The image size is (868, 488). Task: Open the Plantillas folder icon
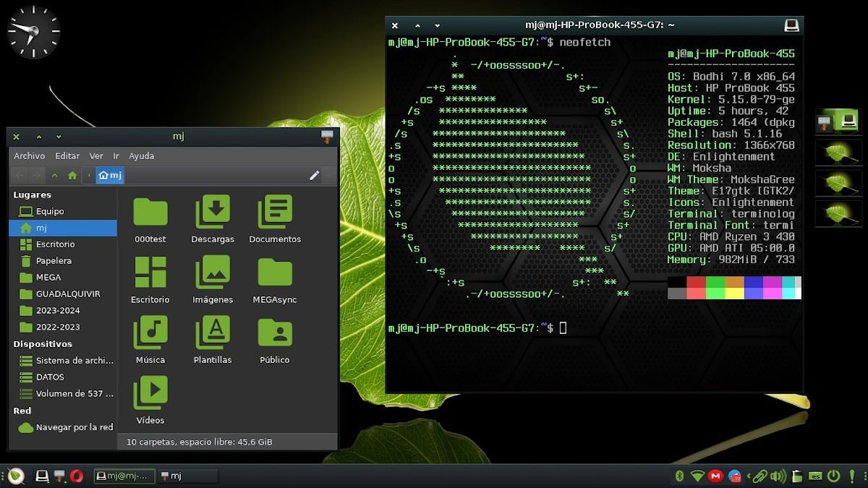tap(213, 333)
